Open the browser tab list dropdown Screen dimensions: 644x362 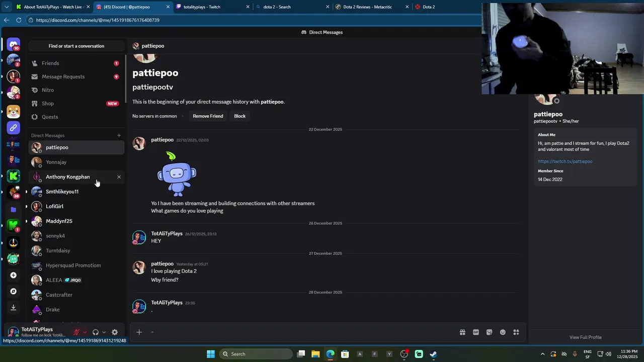click(7, 7)
